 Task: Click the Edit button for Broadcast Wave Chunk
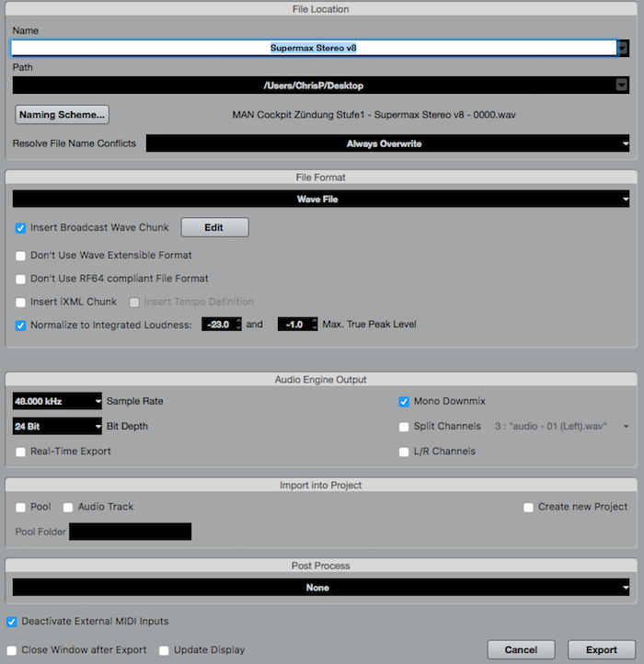214,227
